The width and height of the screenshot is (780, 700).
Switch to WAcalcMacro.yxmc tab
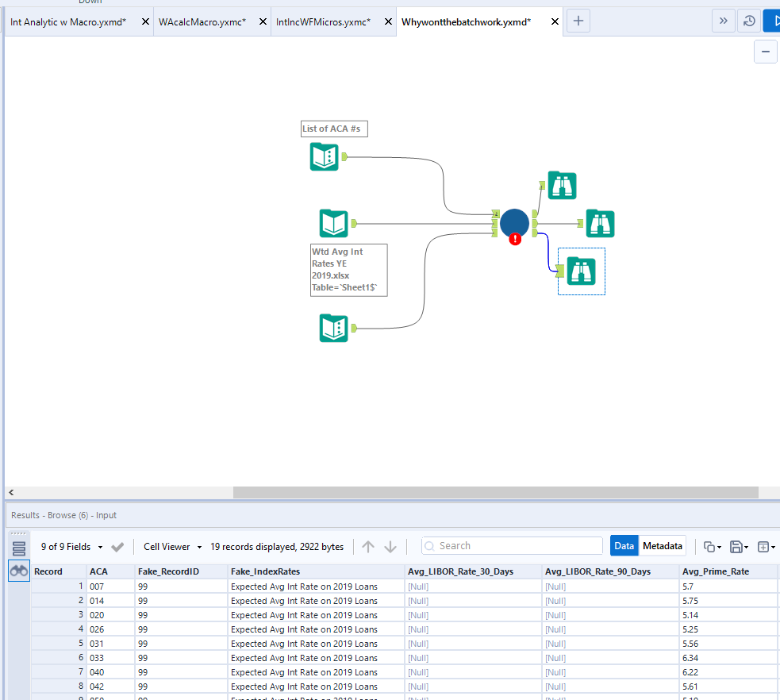pos(202,22)
